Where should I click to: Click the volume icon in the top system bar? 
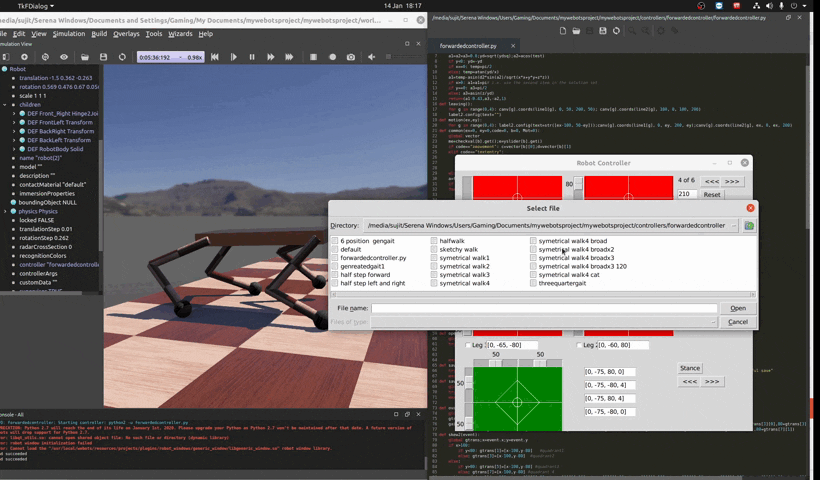coord(769,6)
